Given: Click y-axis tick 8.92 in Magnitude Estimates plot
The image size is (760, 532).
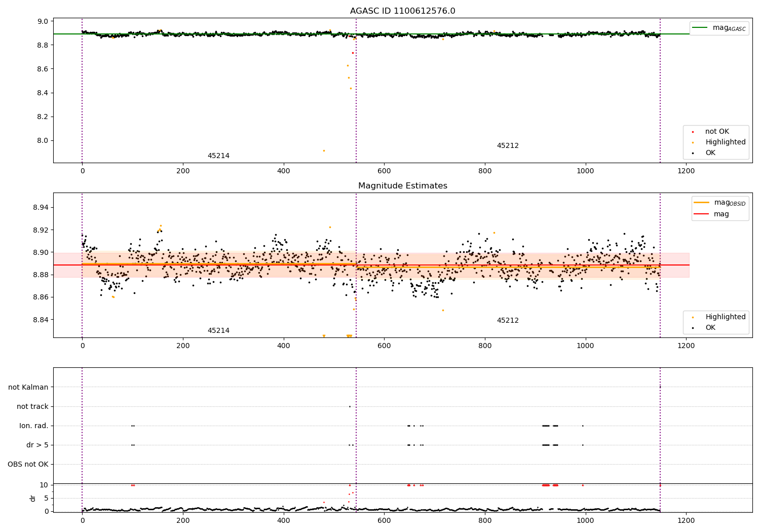Looking at the screenshot, I should 41,230.
